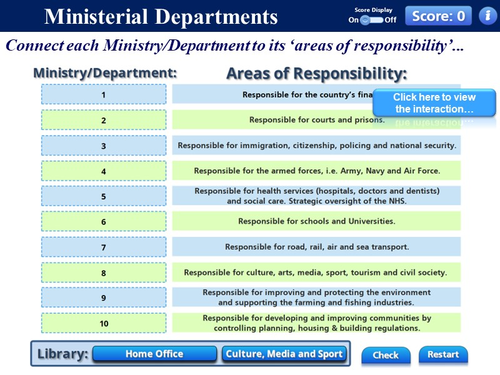Click the 'Connect each Ministry/Department' instruction text
This screenshot has height=375, width=500.
(x=234, y=46)
